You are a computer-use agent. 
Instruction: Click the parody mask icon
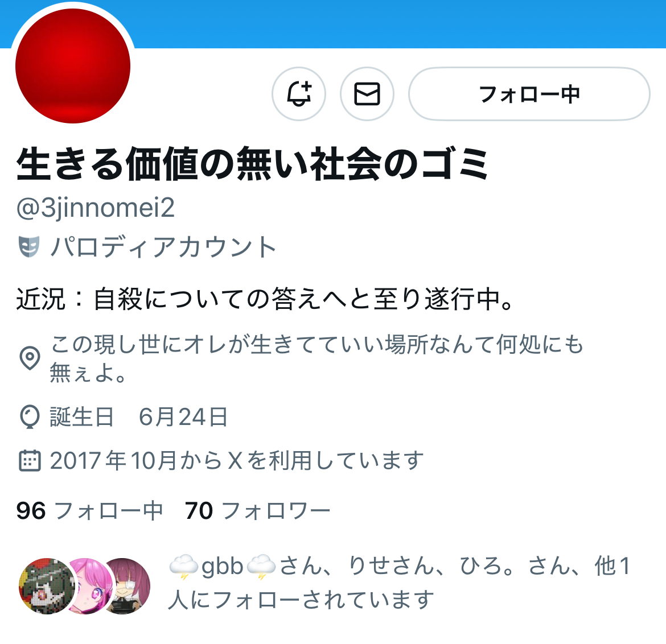pos(29,247)
